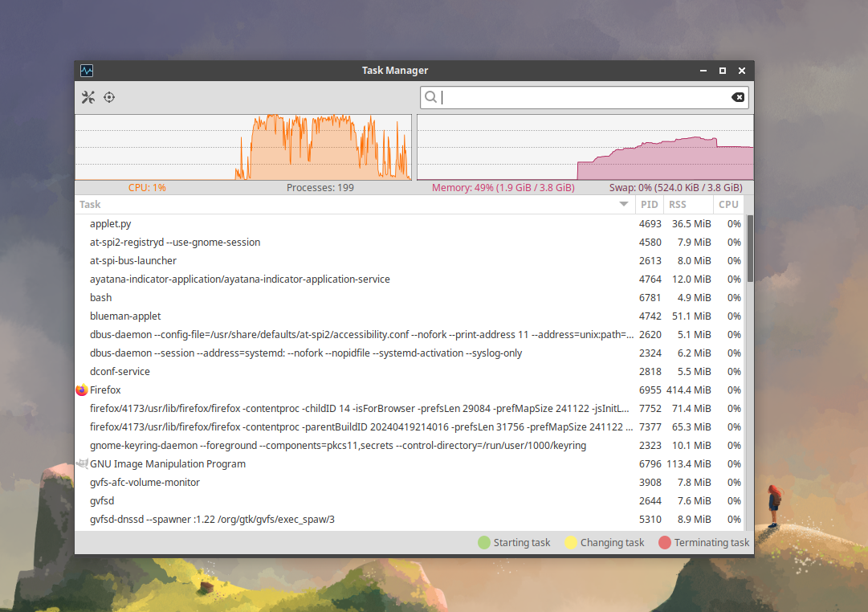Clear the search field with backspace icon
This screenshot has width=868, height=612.
pyautogui.click(x=737, y=97)
